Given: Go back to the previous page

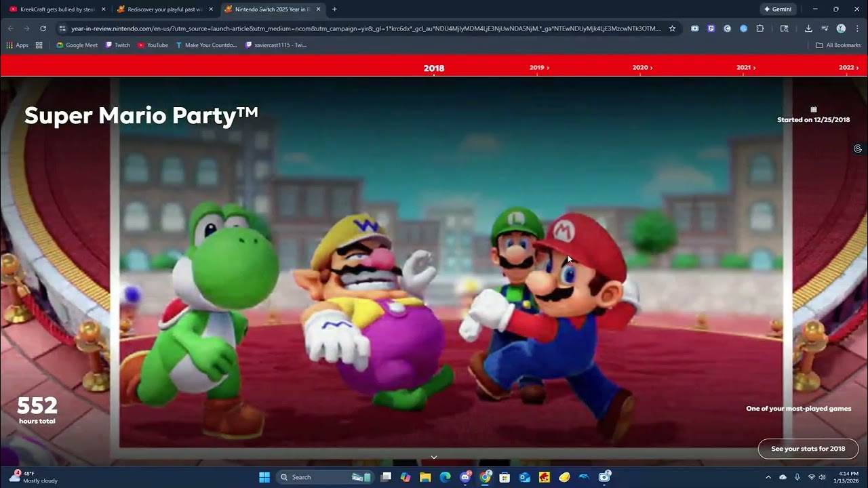Looking at the screenshot, I should click(x=10, y=28).
